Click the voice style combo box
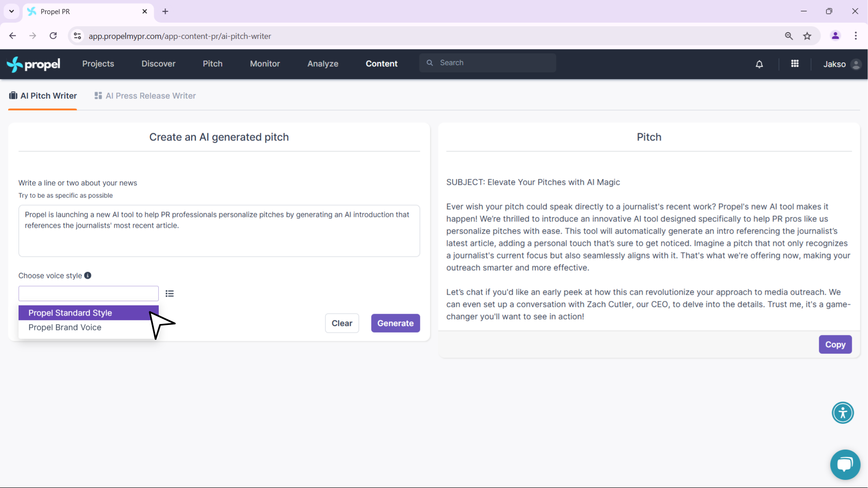868x488 pixels. point(89,294)
